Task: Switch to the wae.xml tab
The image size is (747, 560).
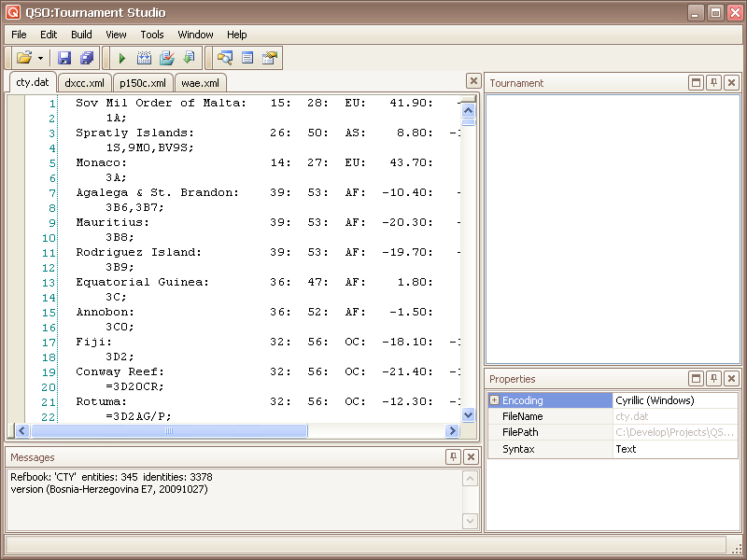Action: point(200,83)
